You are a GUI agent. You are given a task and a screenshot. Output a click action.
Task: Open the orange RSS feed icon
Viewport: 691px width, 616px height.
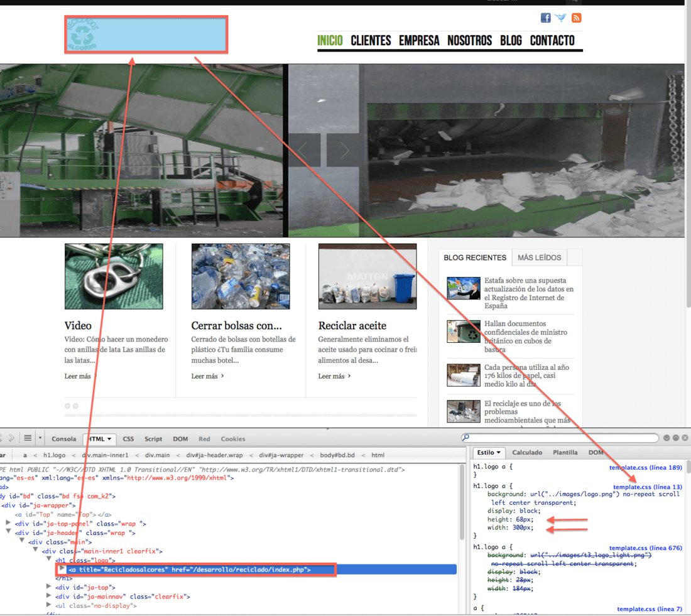[x=577, y=18]
